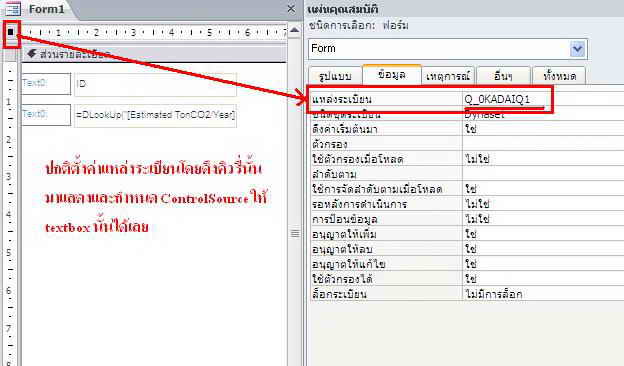Click the Form1 form icon in tab

coord(13,9)
